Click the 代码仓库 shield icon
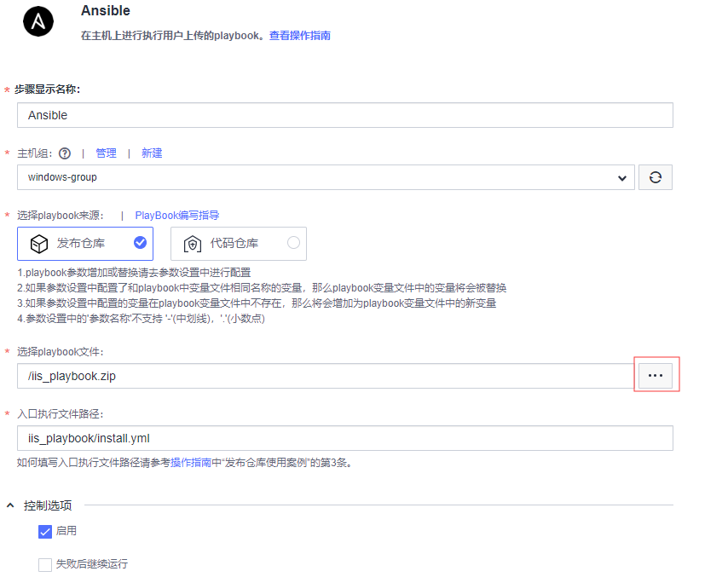The image size is (728, 577). pos(192,244)
